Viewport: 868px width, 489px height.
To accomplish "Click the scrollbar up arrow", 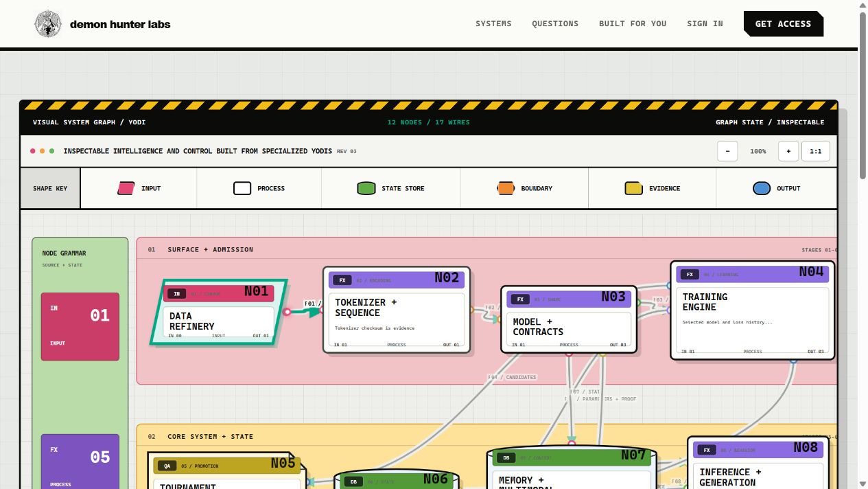I will point(863,5).
